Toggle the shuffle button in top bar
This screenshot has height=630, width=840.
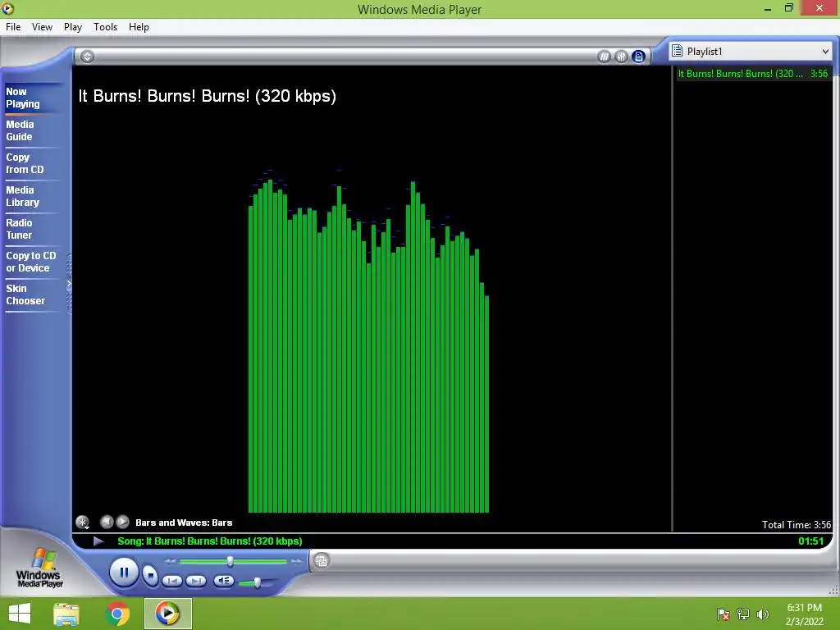pyautogui.click(x=604, y=57)
